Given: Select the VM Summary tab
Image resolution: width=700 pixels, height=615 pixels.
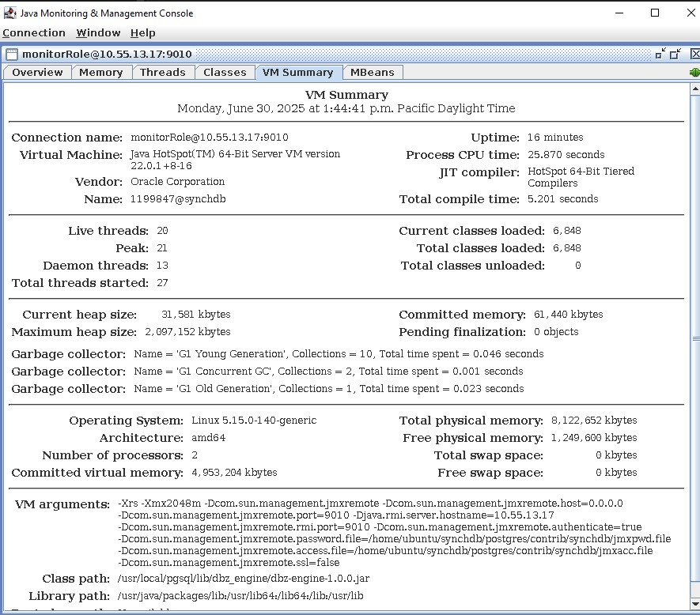Looking at the screenshot, I should pyautogui.click(x=297, y=72).
